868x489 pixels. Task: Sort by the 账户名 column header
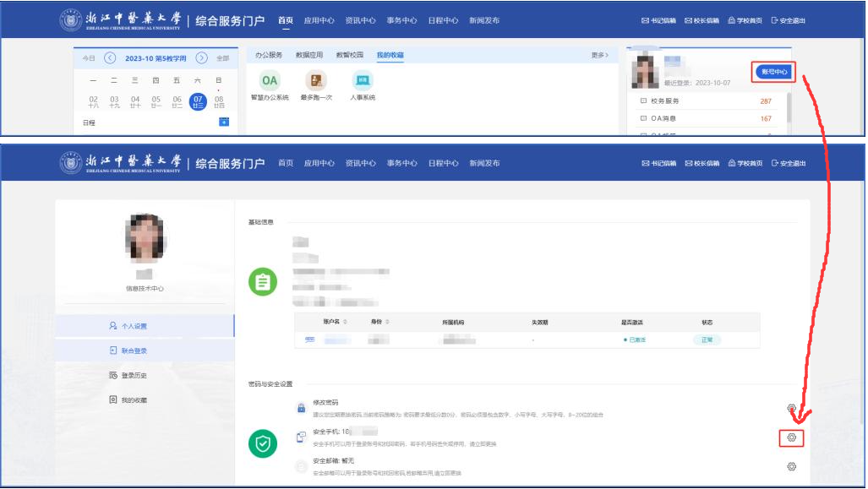330,322
